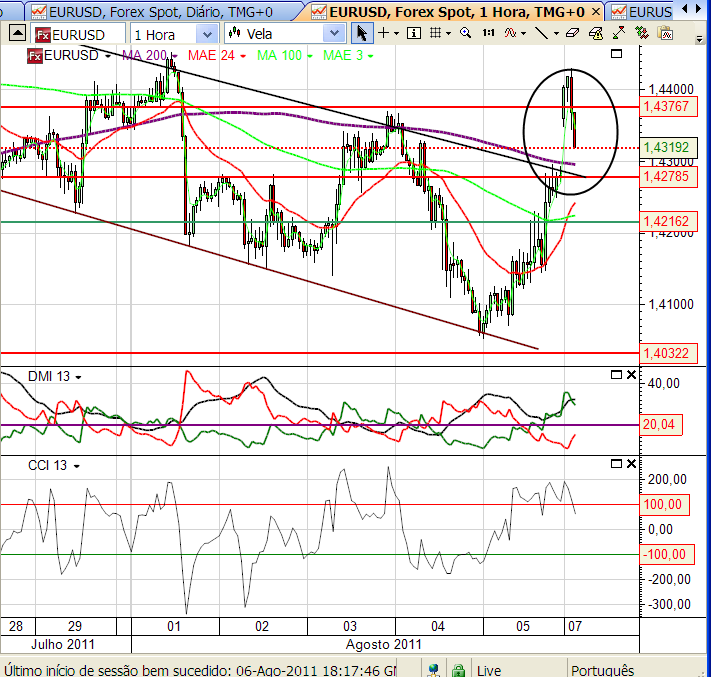Click the red-green arrows measure tool
The height and width of the screenshot is (677, 711).
(618, 33)
